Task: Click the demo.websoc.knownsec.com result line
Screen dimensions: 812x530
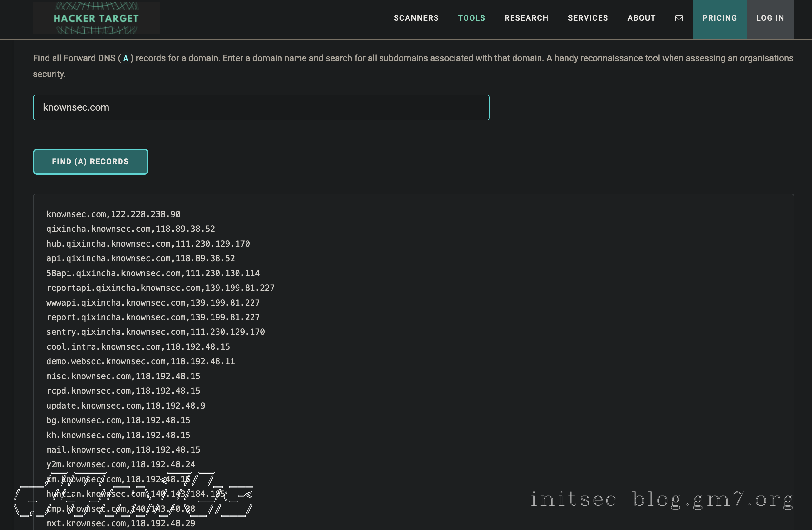Action: click(x=141, y=361)
